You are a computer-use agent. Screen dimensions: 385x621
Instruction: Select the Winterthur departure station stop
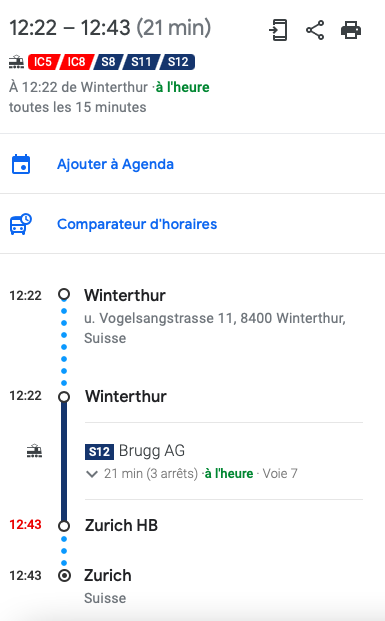coord(126,396)
